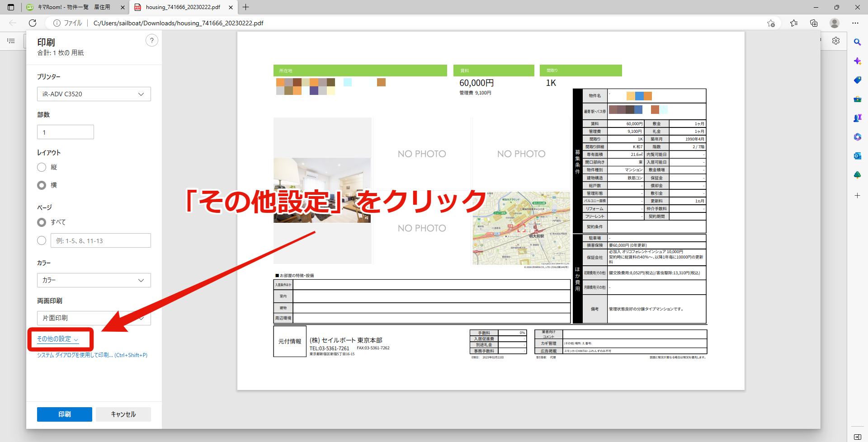
Task: Select 縦 portrait layout
Action: (x=42, y=167)
